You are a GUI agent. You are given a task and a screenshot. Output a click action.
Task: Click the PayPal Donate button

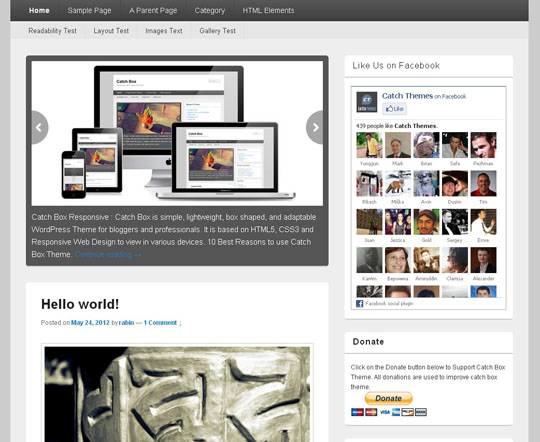pyautogui.click(x=388, y=398)
